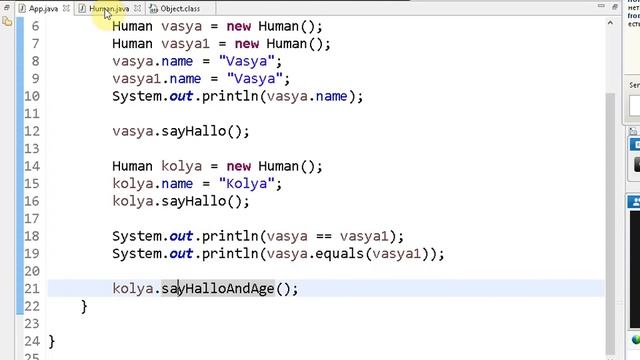640x360 pixels.
Task: Click the println(vasya == vasya1) line
Action: click(258, 236)
